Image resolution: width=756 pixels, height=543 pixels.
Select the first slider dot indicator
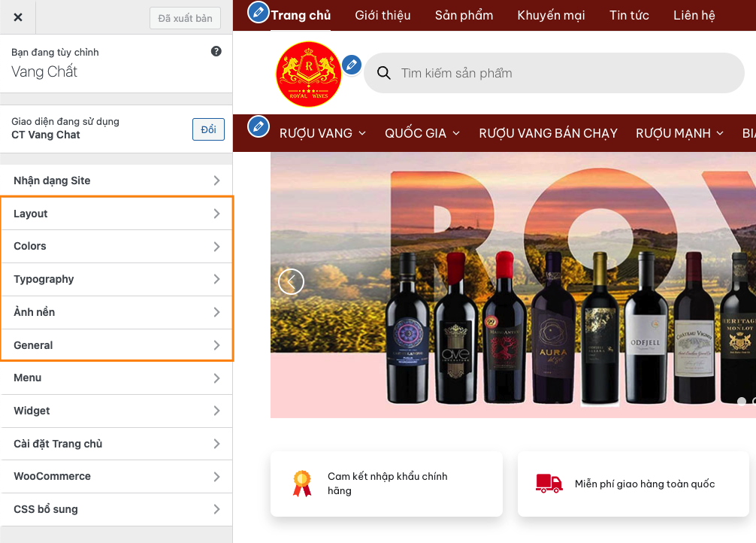(742, 401)
